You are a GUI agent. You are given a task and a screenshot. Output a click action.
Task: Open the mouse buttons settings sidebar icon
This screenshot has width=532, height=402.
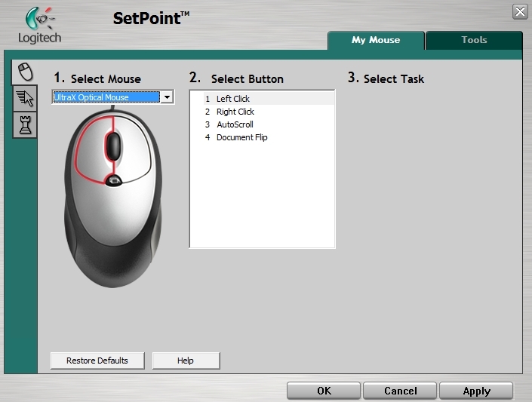point(25,72)
